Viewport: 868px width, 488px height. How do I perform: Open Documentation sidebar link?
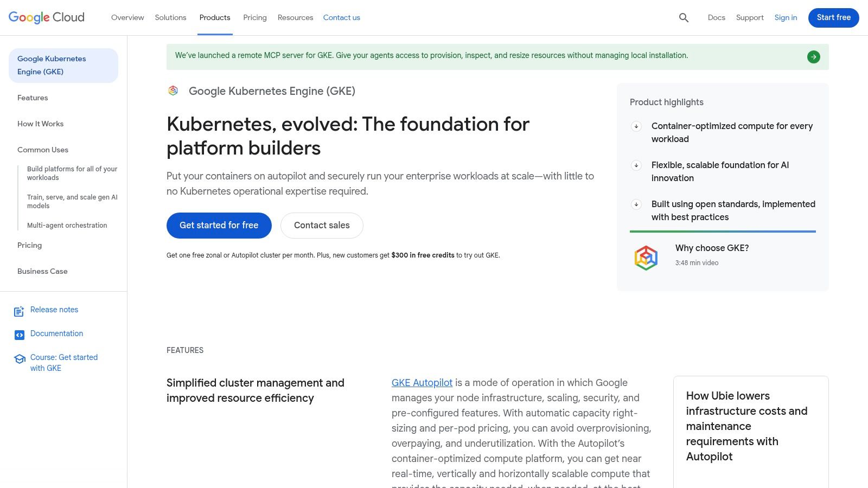[57, 333]
